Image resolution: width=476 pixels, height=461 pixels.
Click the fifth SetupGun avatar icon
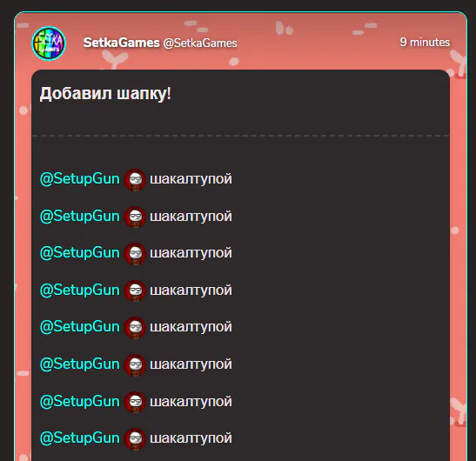pos(135,328)
